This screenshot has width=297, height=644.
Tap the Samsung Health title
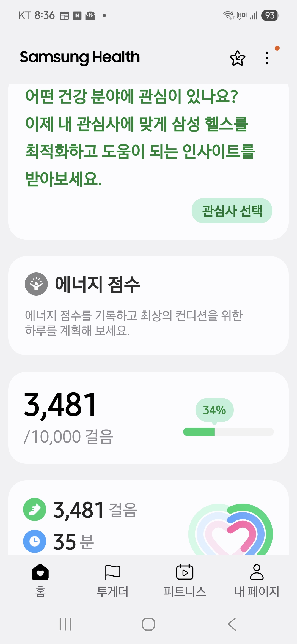[x=80, y=57]
